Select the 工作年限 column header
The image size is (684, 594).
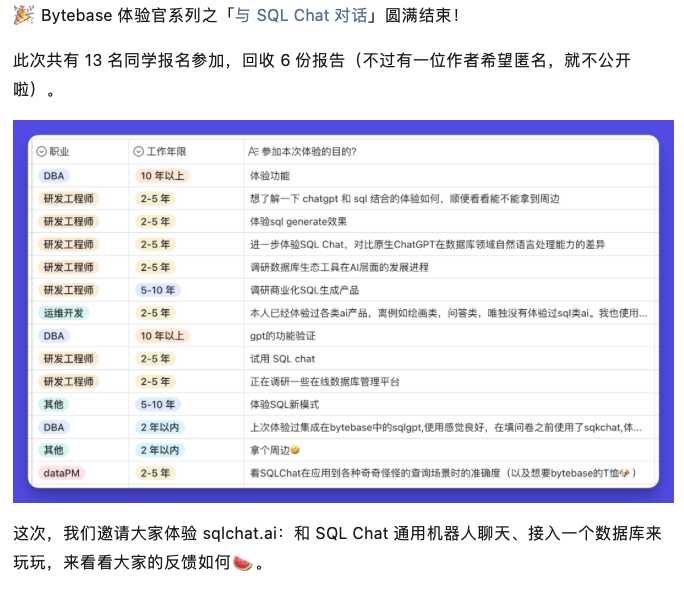click(x=186, y=151)
